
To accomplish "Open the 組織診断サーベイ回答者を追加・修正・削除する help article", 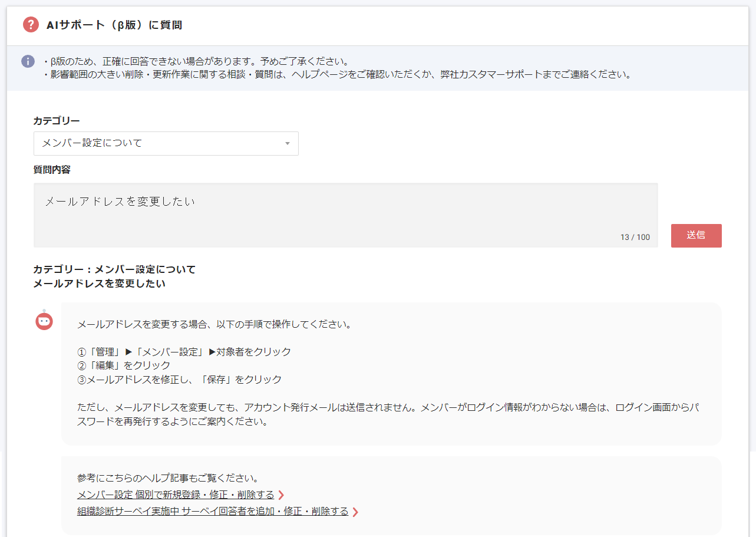I will [212, 512].
